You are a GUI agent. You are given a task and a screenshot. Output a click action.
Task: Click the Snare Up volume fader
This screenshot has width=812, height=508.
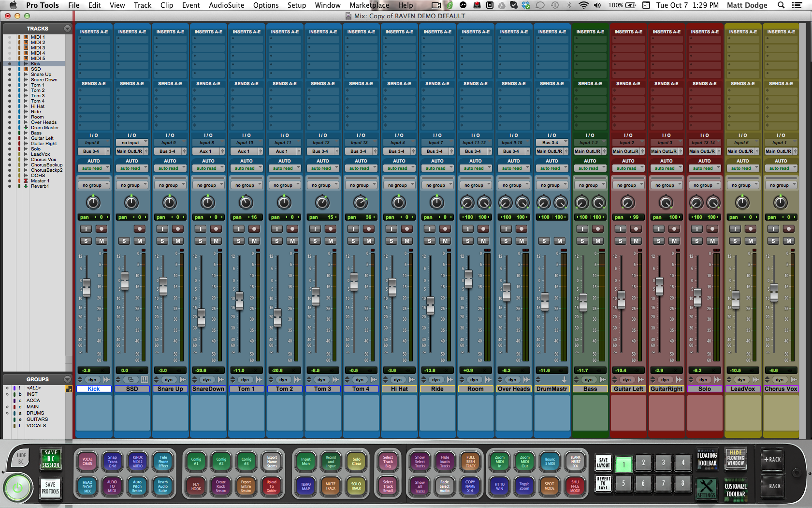coord(163,286)
